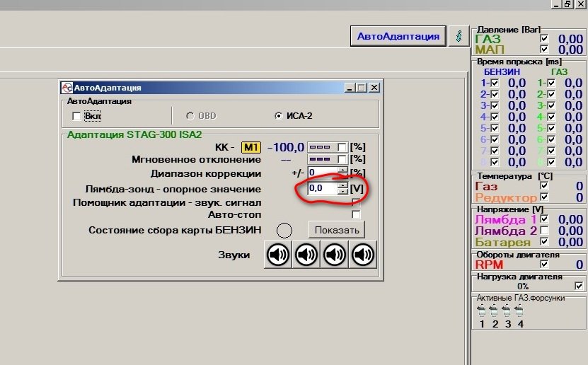This screenshot has height=365, width=588.
Task: Click the second Звуки speaker button
Action: tap(306, 255)
